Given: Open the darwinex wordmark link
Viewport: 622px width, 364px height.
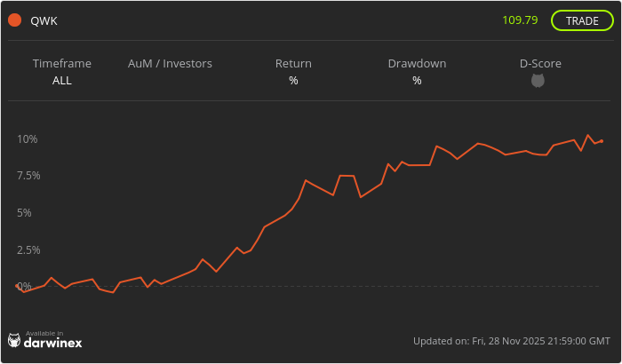Looking at the screenshot, I should coord(53,343).
